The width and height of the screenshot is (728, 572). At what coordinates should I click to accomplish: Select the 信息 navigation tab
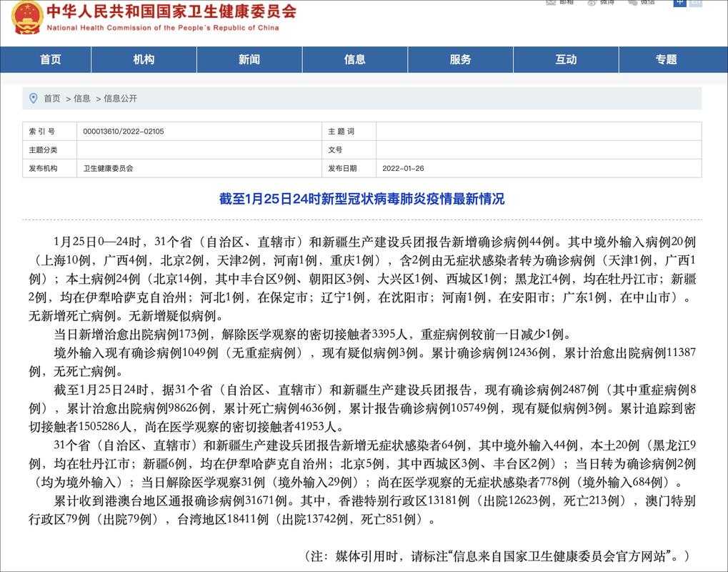[355, 59]
